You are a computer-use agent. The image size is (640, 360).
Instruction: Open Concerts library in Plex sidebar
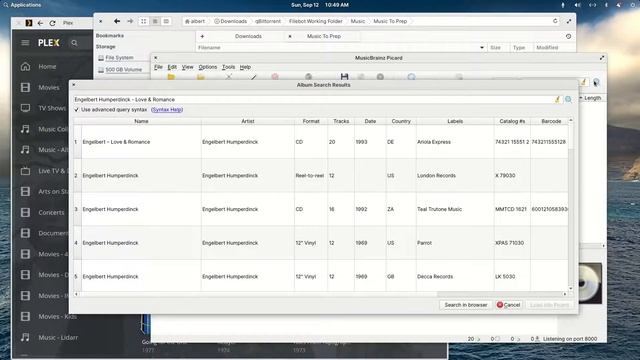[x=51, y=212]
